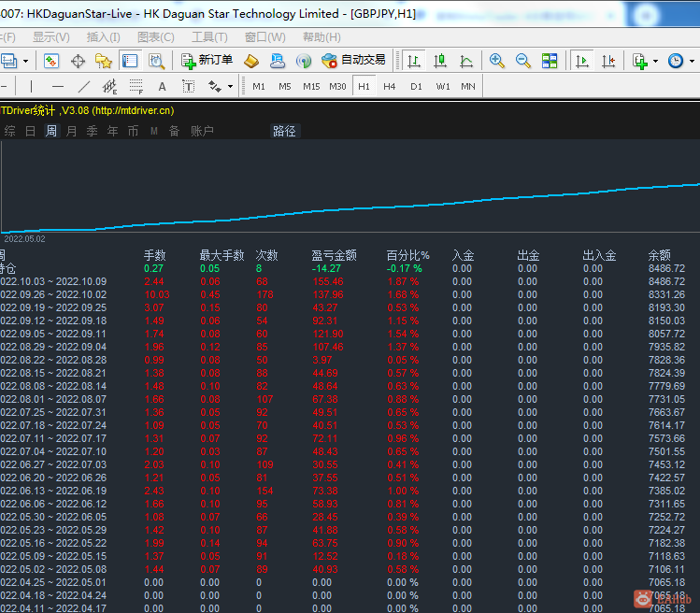The height and width of the screenshot is (613, 700).
Task: Click the periodicity clock icon
Action: (x=676, y=61)
